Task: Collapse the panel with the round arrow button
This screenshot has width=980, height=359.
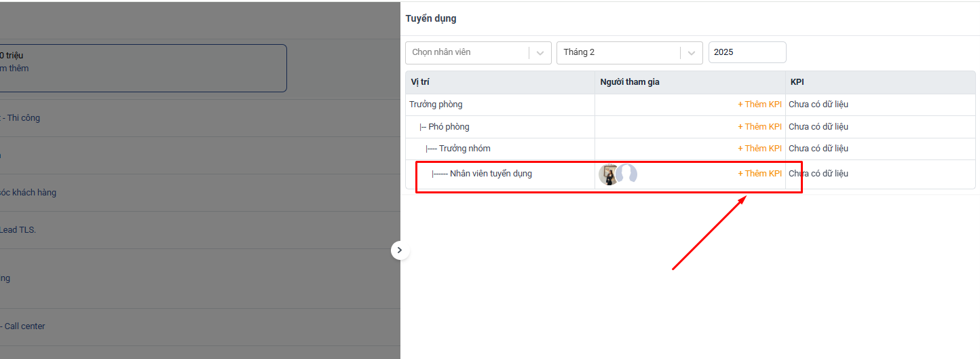Action: tap(400, 250)
